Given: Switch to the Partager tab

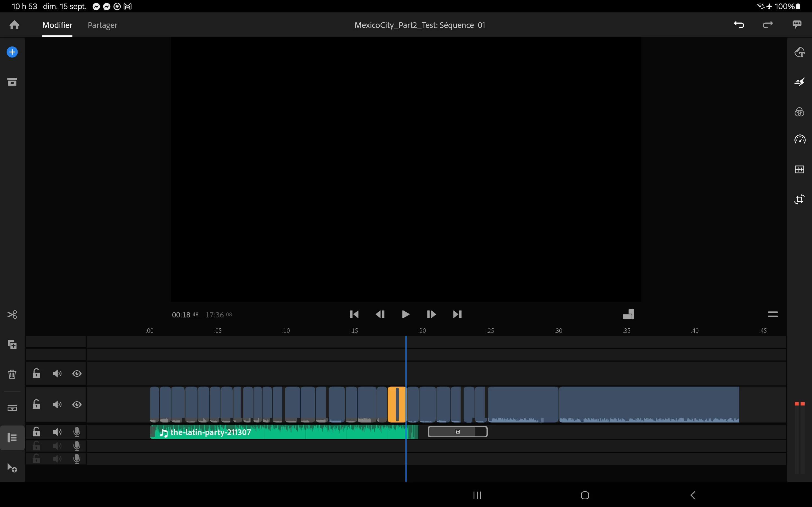Looking at the screenshot, I should click(x=102, y=25).
